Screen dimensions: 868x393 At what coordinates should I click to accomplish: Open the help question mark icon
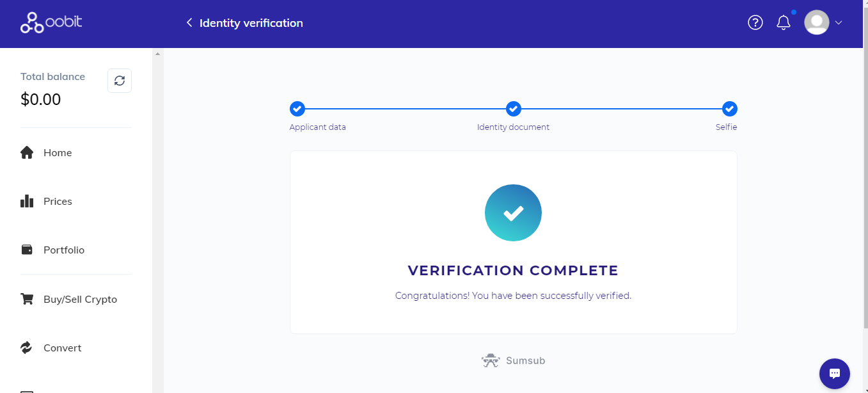(x=755, y=23)
